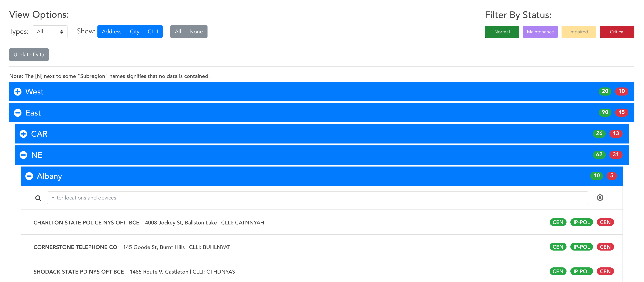Screen dimensions: 644x282
Task: Click red CEN badge on Charlton State Police row
Action: pos(605,222)
